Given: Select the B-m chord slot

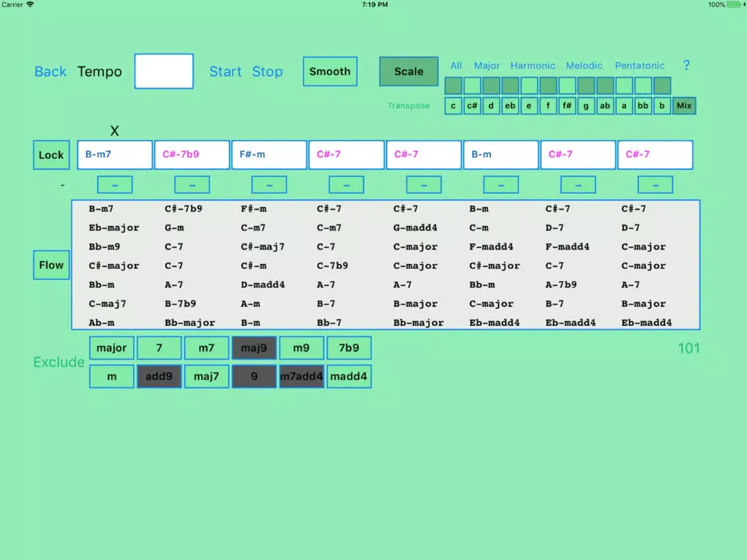Looking at the screenshot, I should pyautogui.click(x=500, y=154).
